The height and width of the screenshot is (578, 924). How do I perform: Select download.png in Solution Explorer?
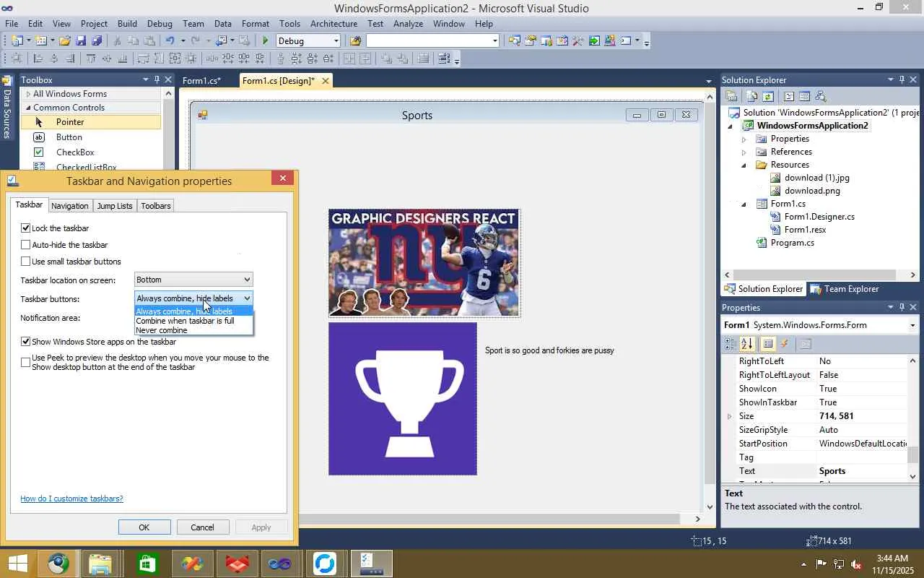[x=812, y=191]
